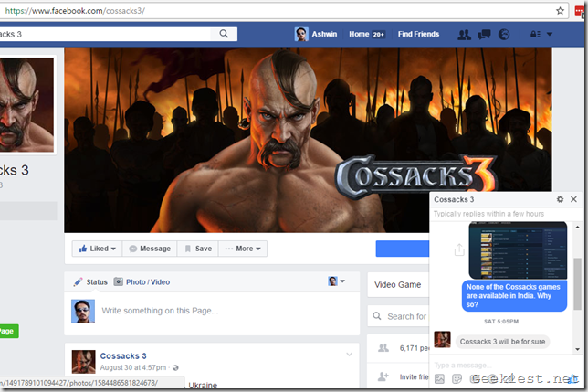
Task: Open the messages icon in top bar
Action: pyautogui.click(x=484, y=35)
